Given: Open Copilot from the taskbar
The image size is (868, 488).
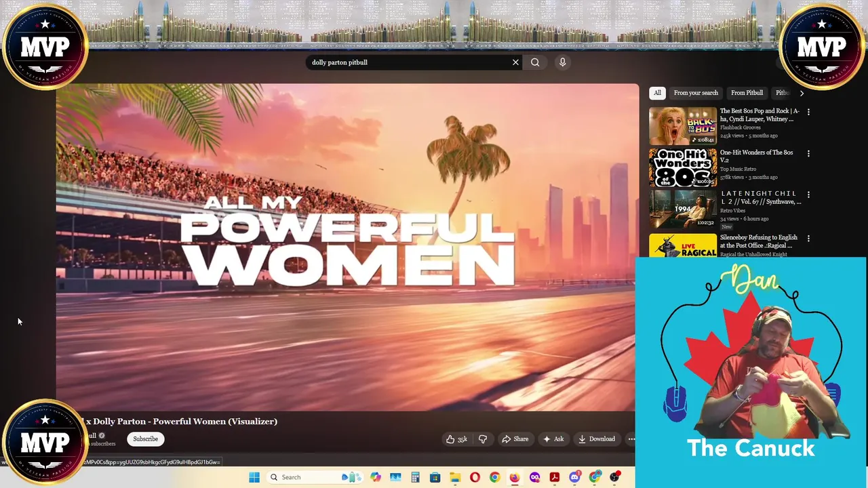Looking at the screenshot, I should 376,477.
